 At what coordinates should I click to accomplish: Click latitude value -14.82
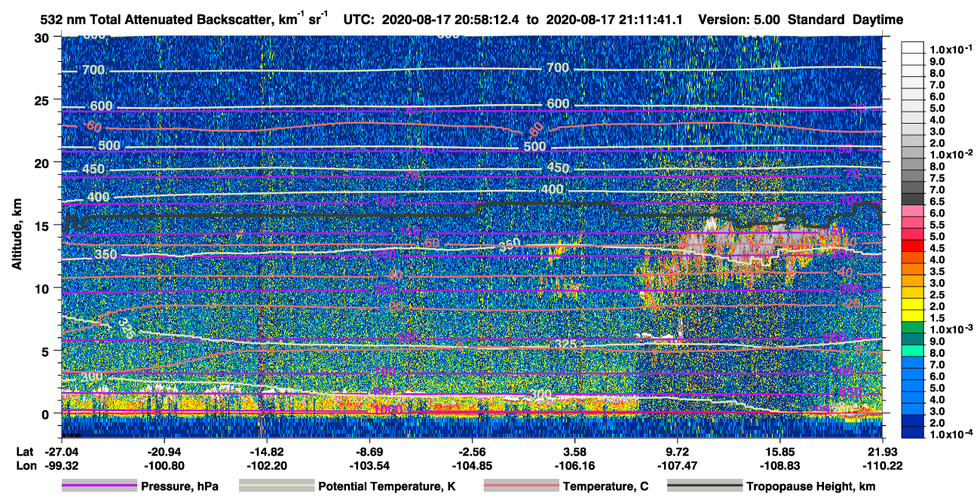pyautogui.click(x=266, y=450)
